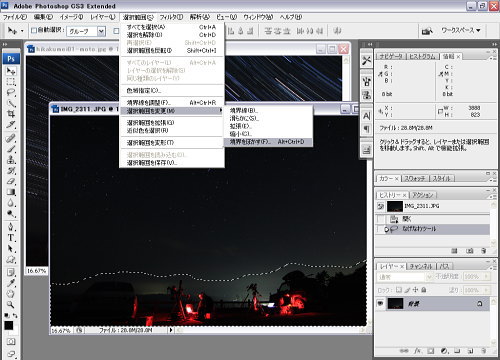Select the Lasso tool in toolbox
Screen dimensions: 500x360
[x=11, y=92]
